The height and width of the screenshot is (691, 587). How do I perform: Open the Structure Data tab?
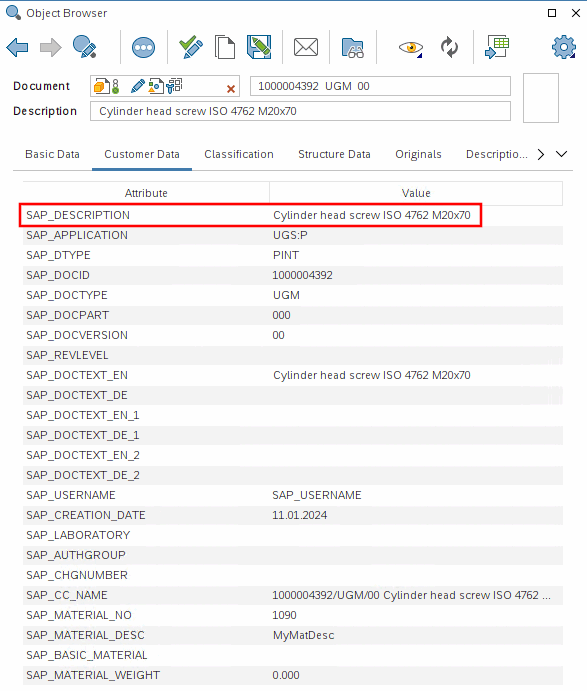[334, 154]
